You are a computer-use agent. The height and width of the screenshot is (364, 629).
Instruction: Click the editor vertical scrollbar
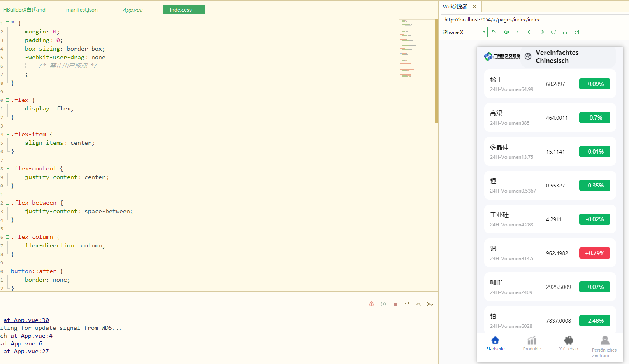pyautogui.click(x=436, y=70)
